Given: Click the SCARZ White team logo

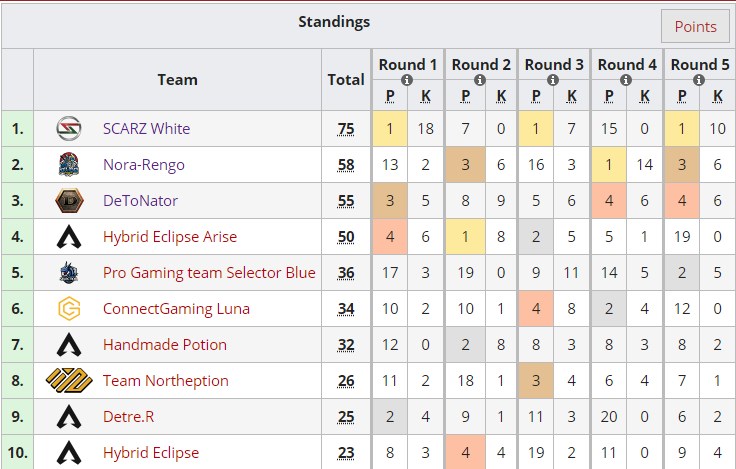Looking at the screenshot, I should (x=69, y=129).
